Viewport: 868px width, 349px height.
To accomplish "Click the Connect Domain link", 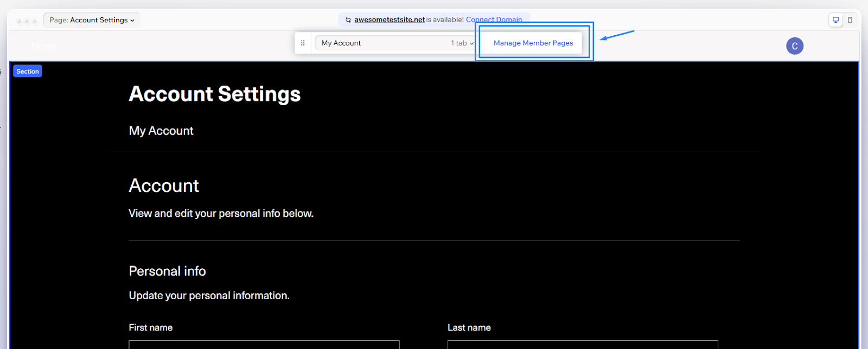I will pos(494,20).
